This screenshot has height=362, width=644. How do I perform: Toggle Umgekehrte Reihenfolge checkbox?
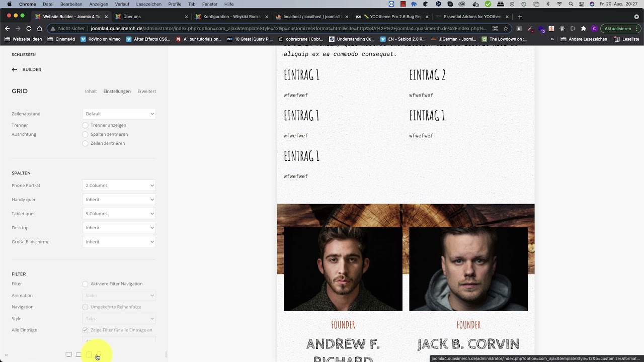(x=85, y=307)
